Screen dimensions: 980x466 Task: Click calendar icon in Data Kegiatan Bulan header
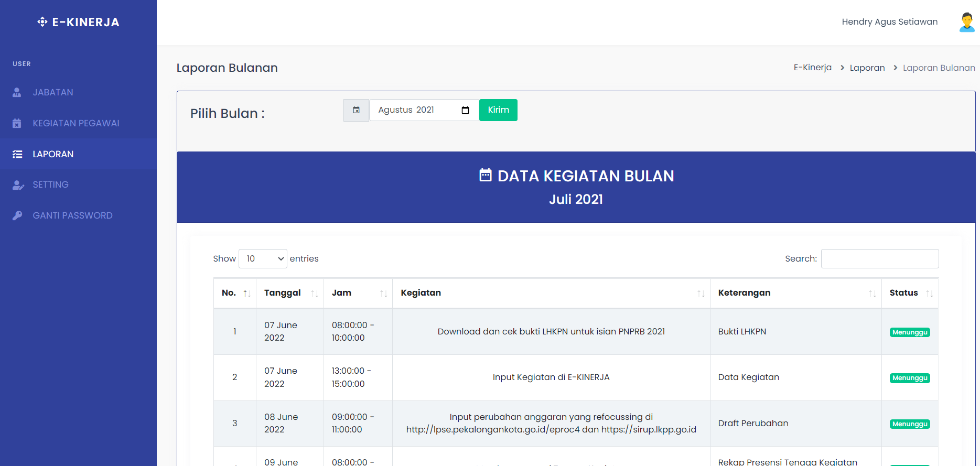[486, 175]
